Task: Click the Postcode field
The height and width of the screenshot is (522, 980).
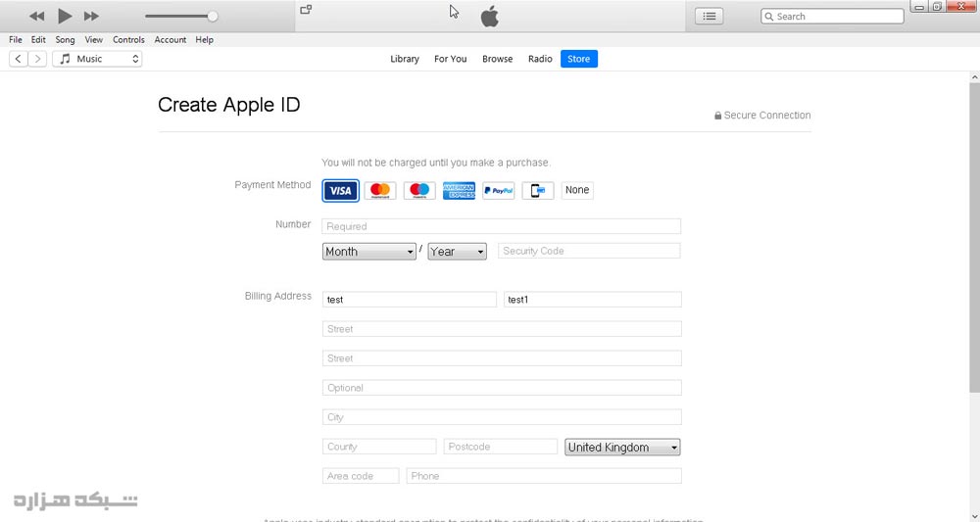Action: [500, 447]
